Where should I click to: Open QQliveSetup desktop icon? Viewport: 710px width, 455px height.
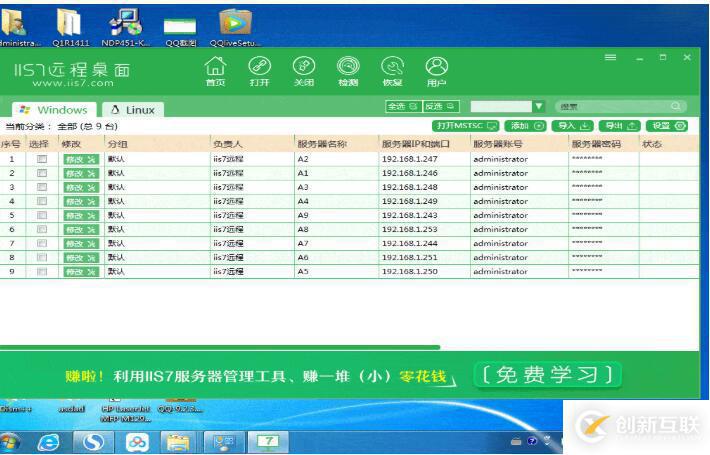pos(235,28)
